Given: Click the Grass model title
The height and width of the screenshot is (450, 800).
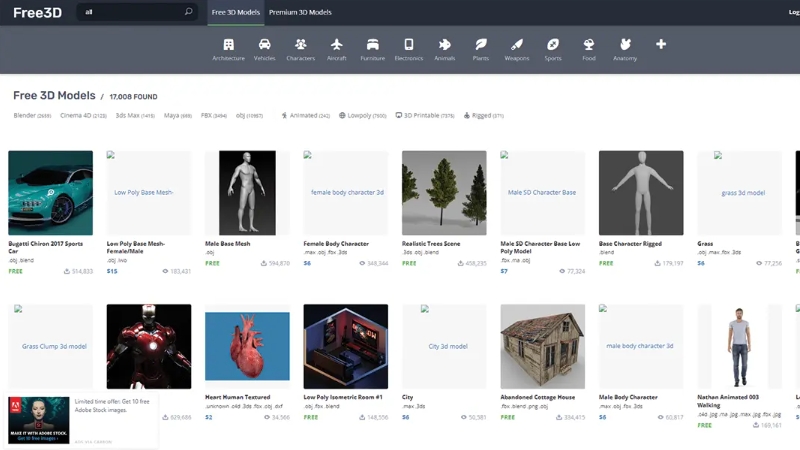Looking at the screenshot, I should click(x=705, y=244).
